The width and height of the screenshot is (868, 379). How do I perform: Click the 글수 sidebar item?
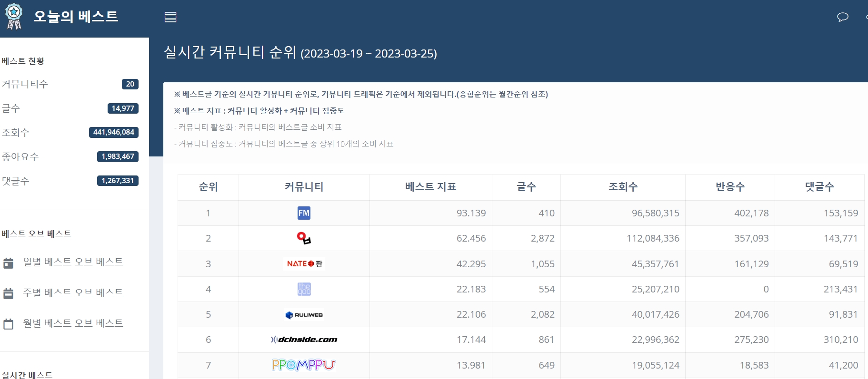click(x=10, y=108)
